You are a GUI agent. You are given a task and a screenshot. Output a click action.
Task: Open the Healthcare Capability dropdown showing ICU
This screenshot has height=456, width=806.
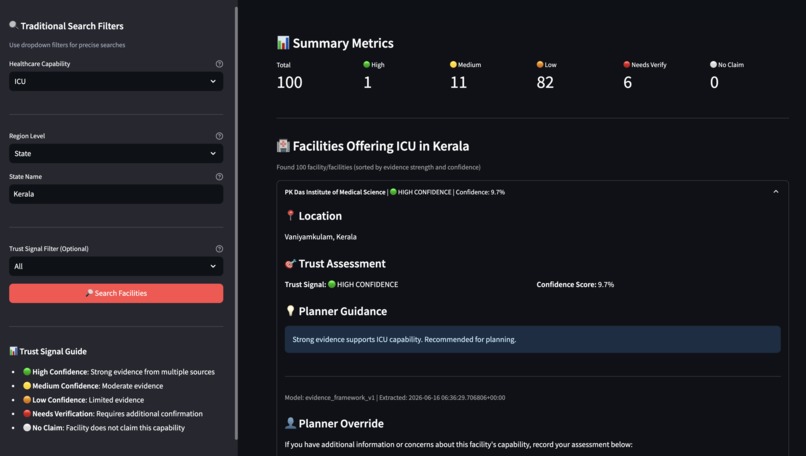[x=116, y=81]
